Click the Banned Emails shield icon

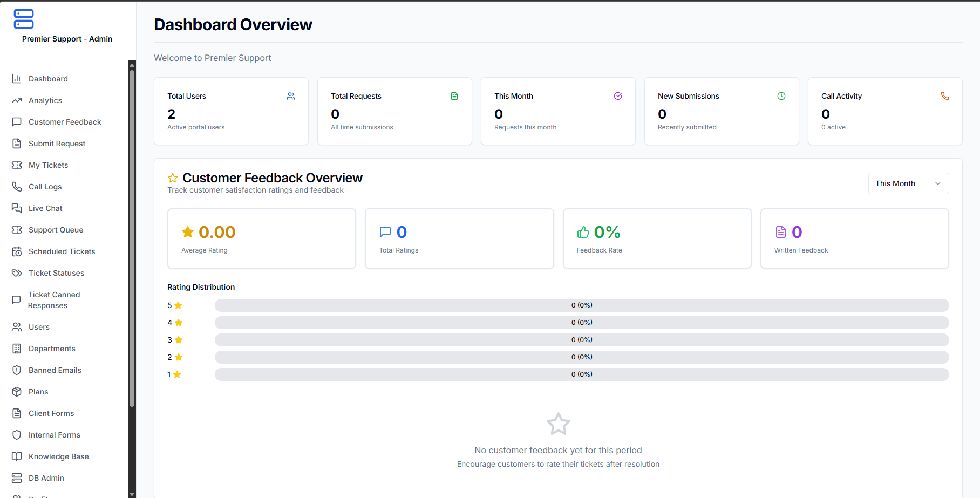tap(17, 370)
